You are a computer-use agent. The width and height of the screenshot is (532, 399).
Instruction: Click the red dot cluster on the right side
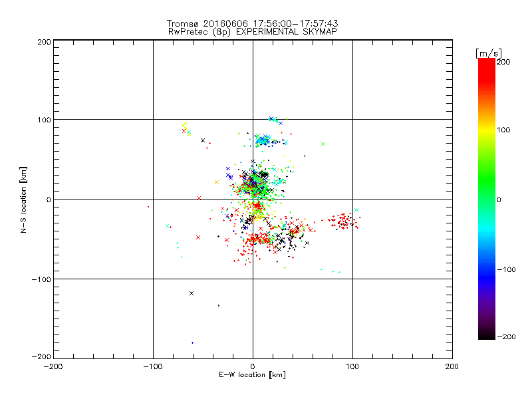click(343, 221)
